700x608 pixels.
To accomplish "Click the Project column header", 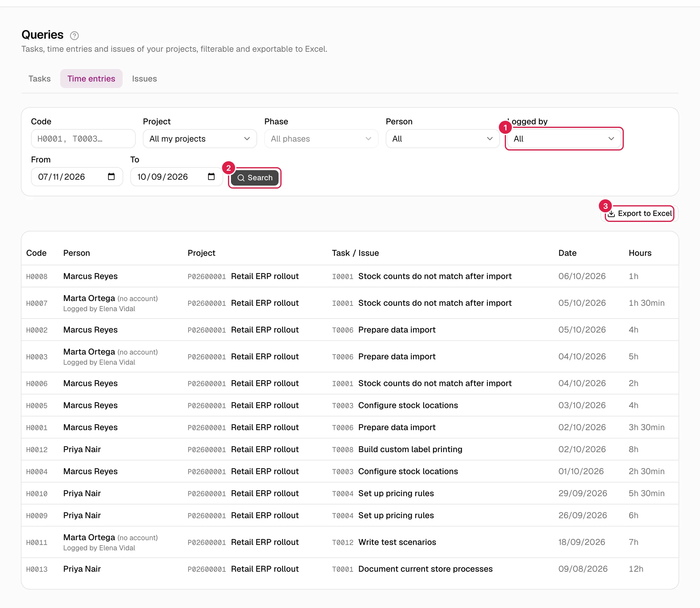I will [x=202, y=253].
